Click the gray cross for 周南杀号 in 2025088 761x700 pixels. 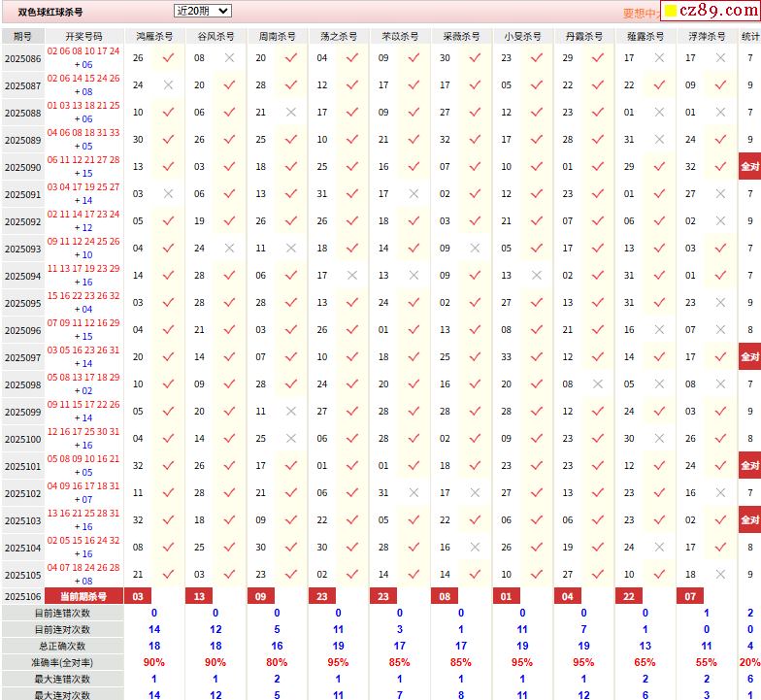coord(290,113)
